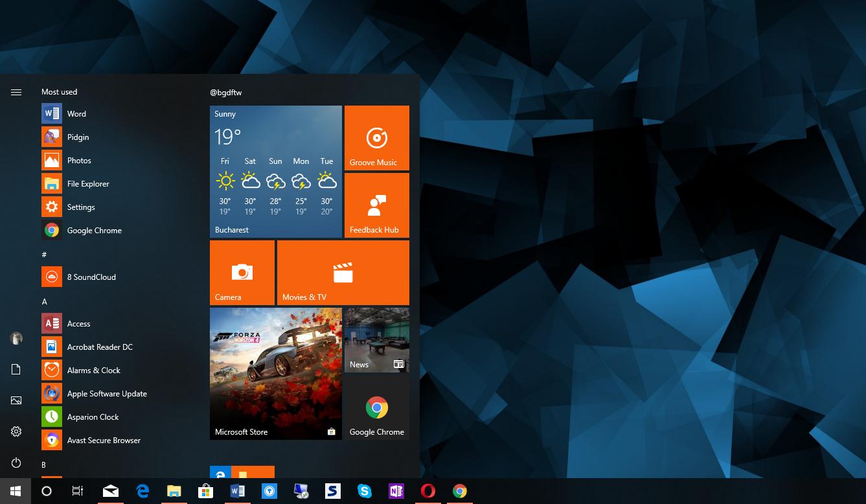Image resolution: width=866 pixels, height=504 pixels.
Task: Launch Avast Secure Browser
Action: click(117, 441)
